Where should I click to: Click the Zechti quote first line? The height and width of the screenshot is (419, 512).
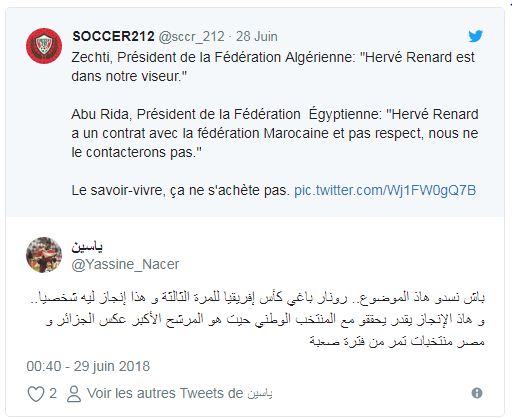273,57
